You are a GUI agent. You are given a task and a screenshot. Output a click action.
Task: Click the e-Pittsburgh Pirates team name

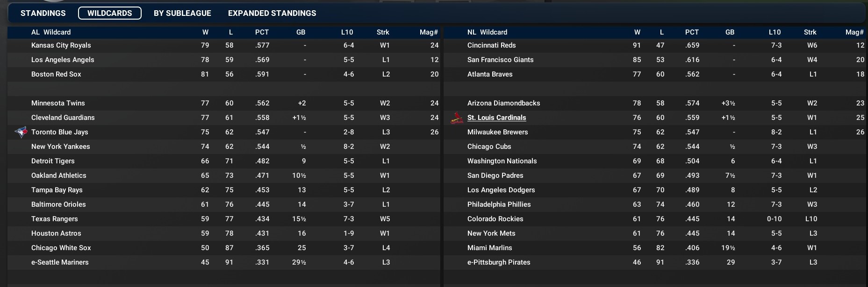coord(499,262)
